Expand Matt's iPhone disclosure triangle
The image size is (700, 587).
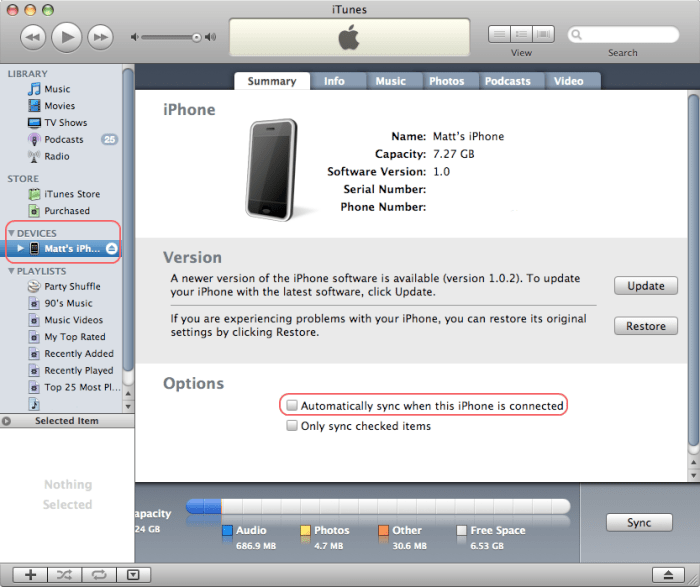(x=21, y=249)
